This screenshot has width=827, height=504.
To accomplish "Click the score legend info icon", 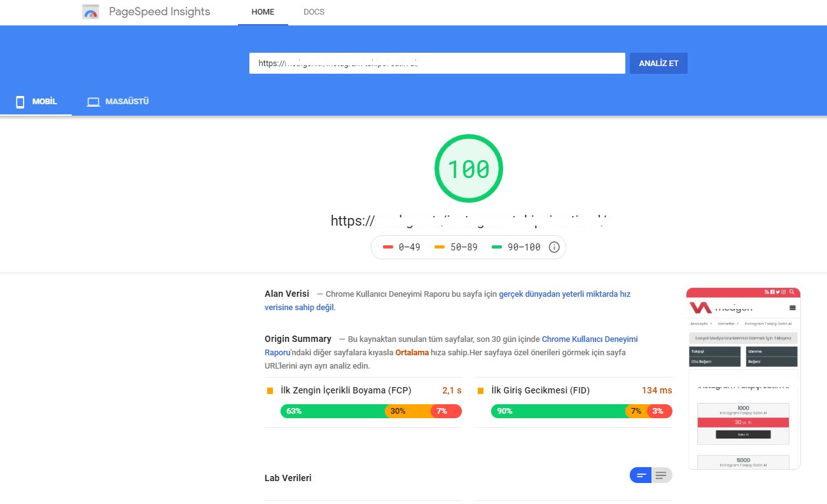I will pyautogui.click(x=554, y=247).
